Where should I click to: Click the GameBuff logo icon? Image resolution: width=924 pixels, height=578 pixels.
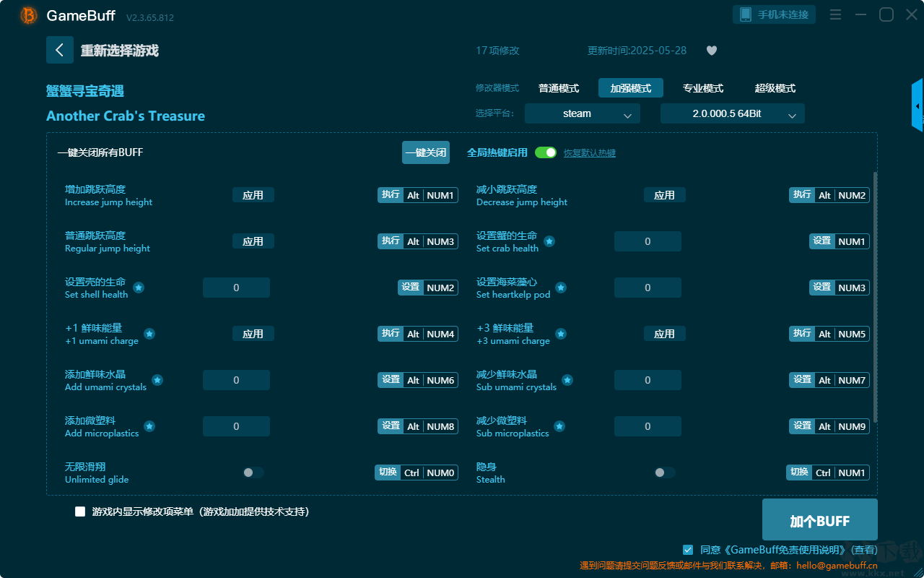[29, 15]
